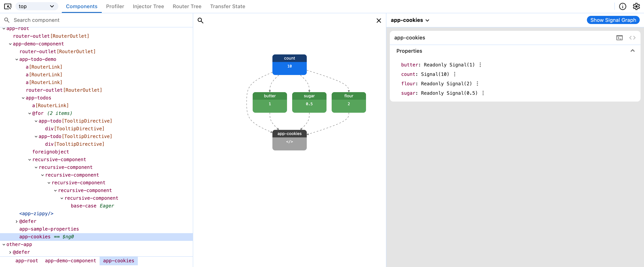Activate the inspect element picker icon
644x267 pixels.
(x=8, y=6)
